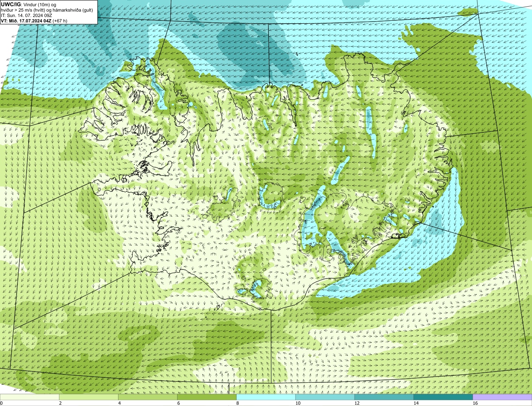The width and height of the screenshot is (532, 406).
Task: Click the dark green 6–8 m/s legend swatch
Action: coord(207,397)
